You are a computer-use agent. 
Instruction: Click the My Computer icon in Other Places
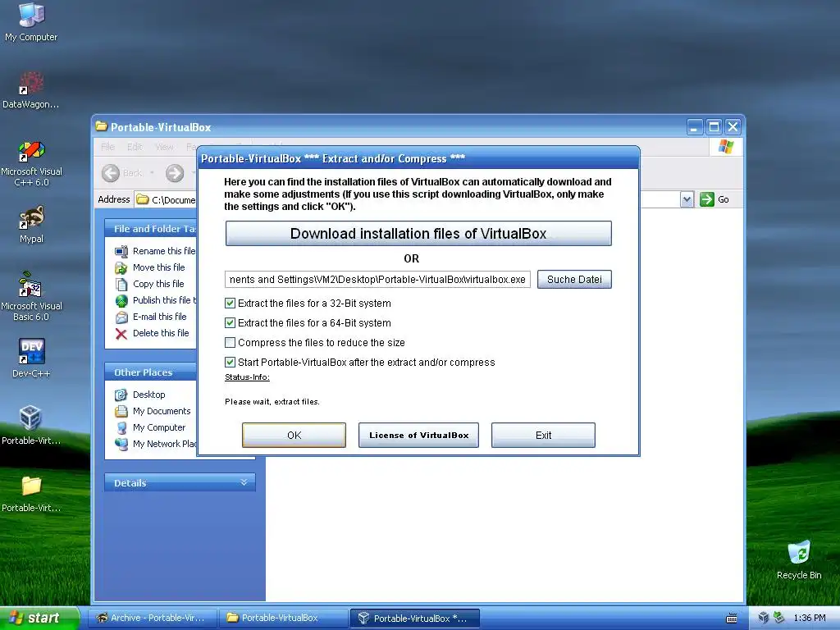click(121, 427)
